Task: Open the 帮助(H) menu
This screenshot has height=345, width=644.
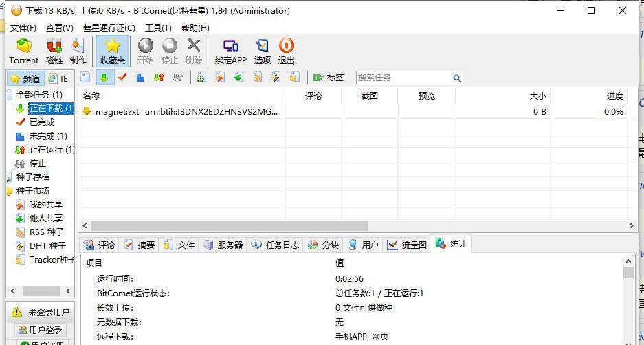Action: (x=195, y=28)
